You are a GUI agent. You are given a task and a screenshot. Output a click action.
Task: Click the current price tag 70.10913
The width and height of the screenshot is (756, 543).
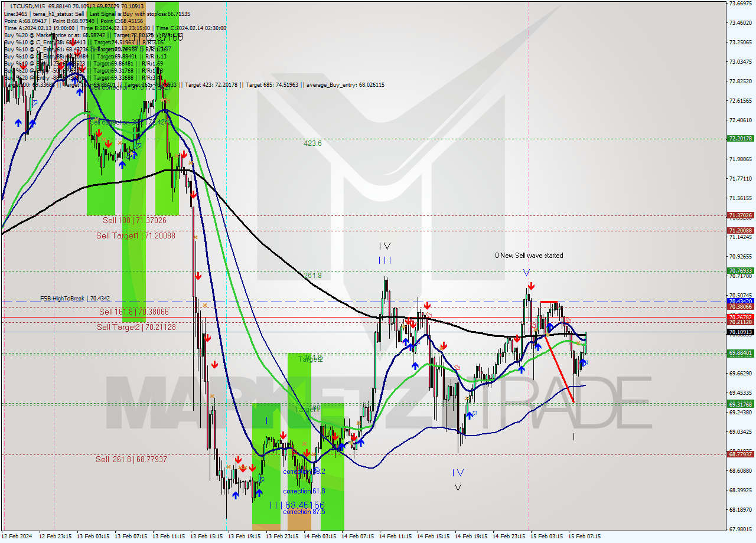[740, 332]
